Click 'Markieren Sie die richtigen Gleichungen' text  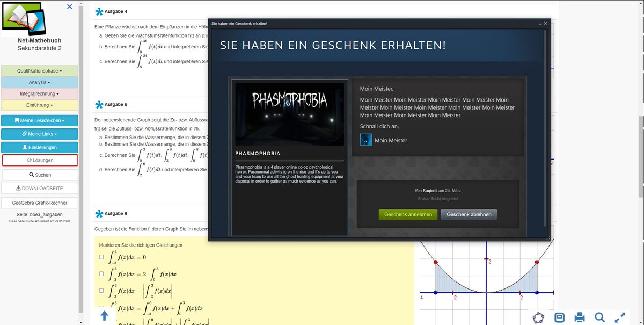[x=141, y=245]
